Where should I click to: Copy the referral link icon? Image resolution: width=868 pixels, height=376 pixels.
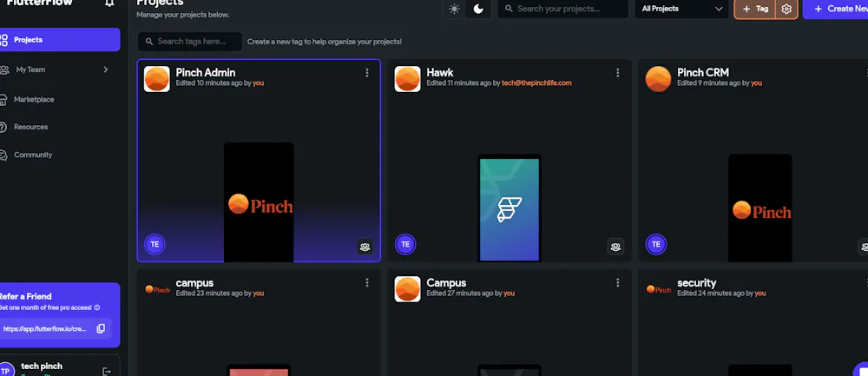point(101,328)
